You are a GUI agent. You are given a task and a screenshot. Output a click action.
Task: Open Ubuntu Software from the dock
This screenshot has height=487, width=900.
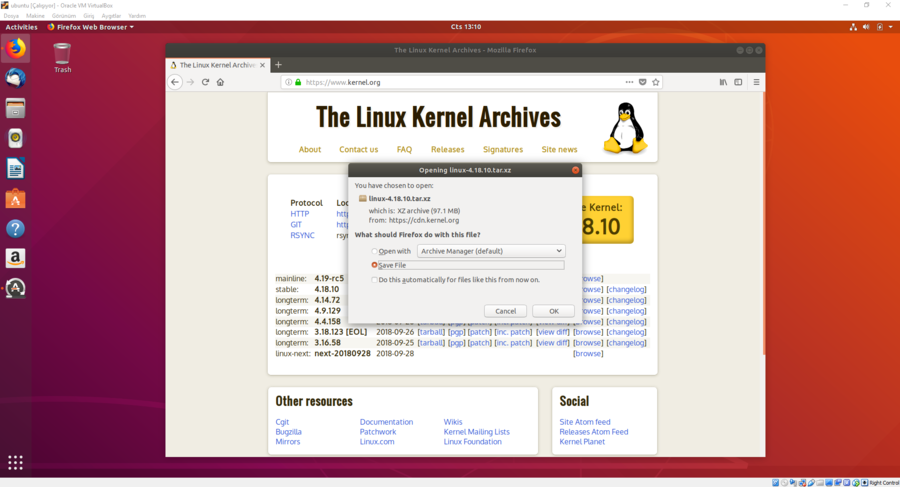[x=15, y=199]
